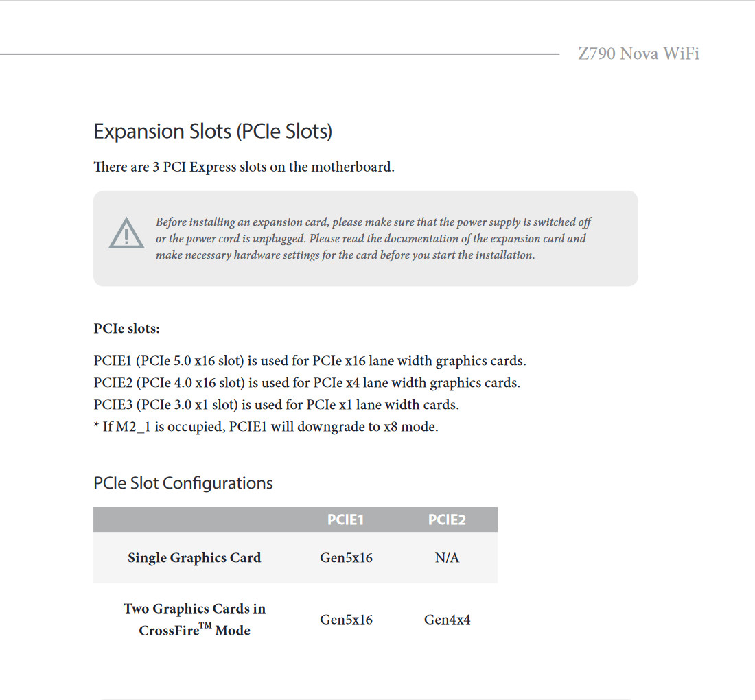Click the italic power supply warning text

tap(373, 239)
